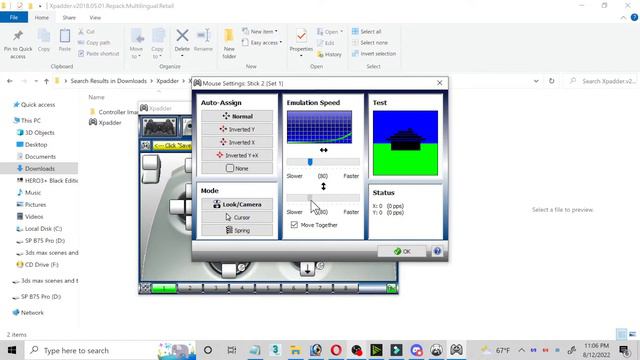This screenshot has width=640, height=360.
Task: Select Normal auto-assign option
Action: [x=237, y=116]
